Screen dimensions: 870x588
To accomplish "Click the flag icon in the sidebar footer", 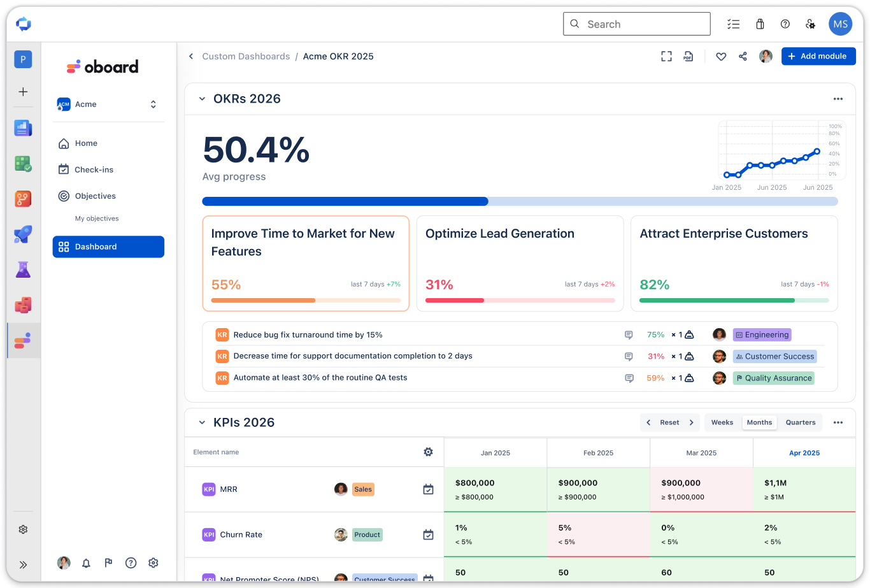I will point(108,563).
